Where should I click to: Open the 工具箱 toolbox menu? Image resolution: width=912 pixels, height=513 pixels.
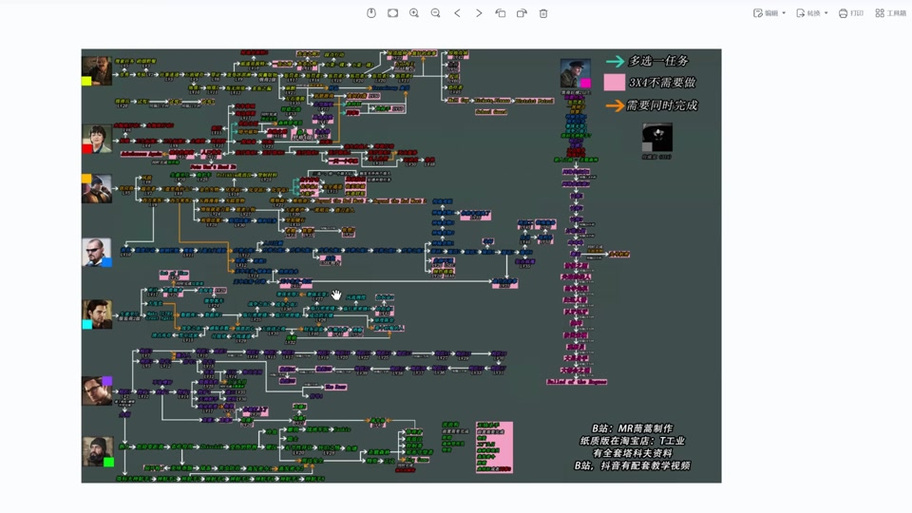tap(890, 13)
